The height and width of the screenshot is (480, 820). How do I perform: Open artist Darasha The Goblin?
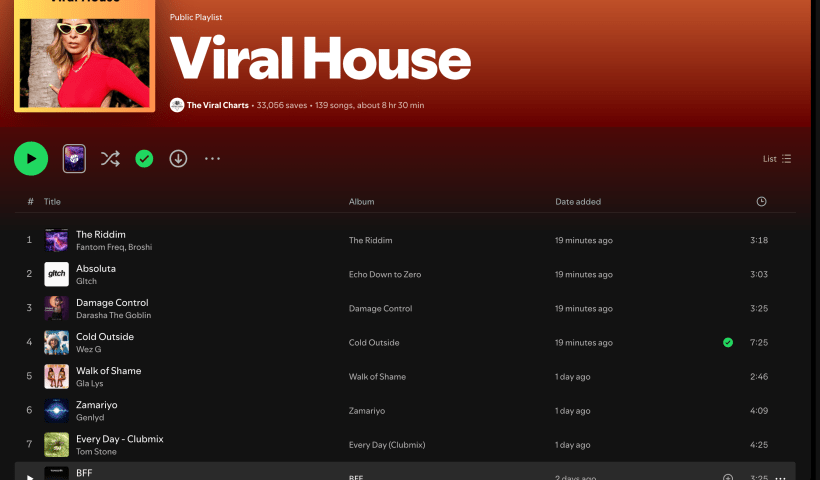pos(114,315)
